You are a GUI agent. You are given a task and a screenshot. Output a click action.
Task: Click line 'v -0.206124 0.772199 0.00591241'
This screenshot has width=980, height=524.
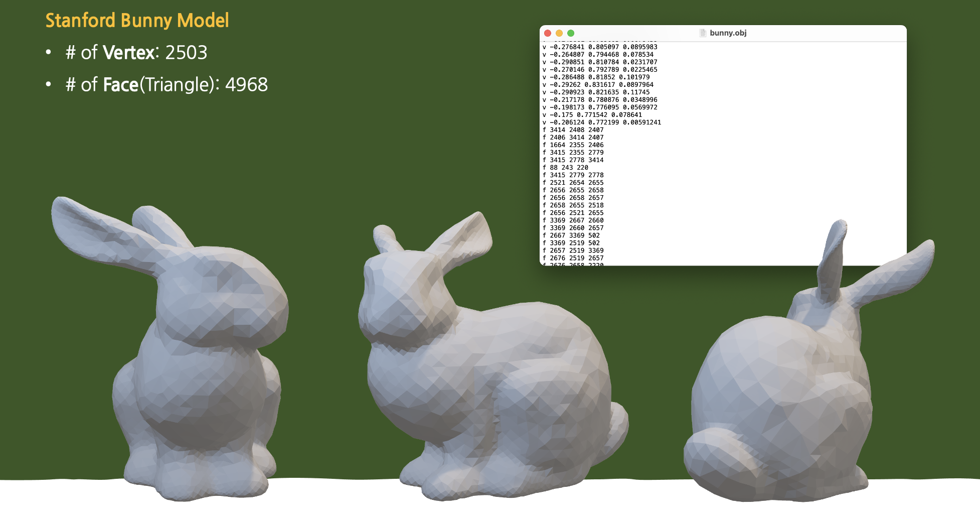click(602, 122)
